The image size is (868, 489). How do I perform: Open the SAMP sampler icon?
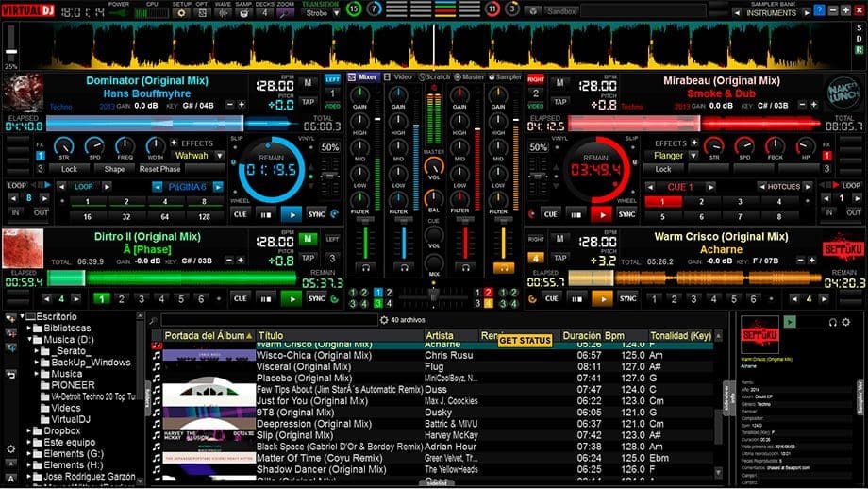(x=243, y=12)
